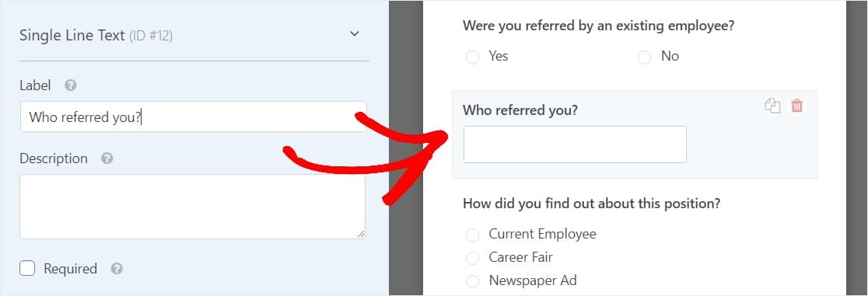Click into the Description text area
This screenshot has height=296, width=868.
(193, 207)
